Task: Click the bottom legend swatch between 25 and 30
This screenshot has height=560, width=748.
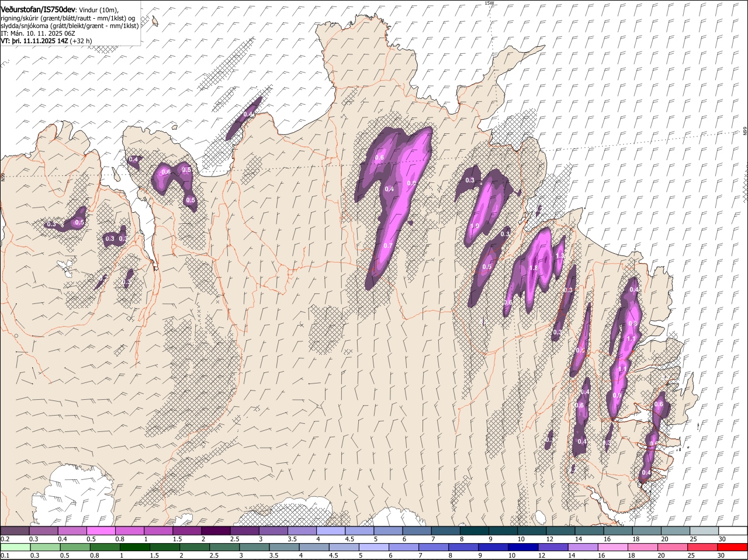Action: click(703, 547)
